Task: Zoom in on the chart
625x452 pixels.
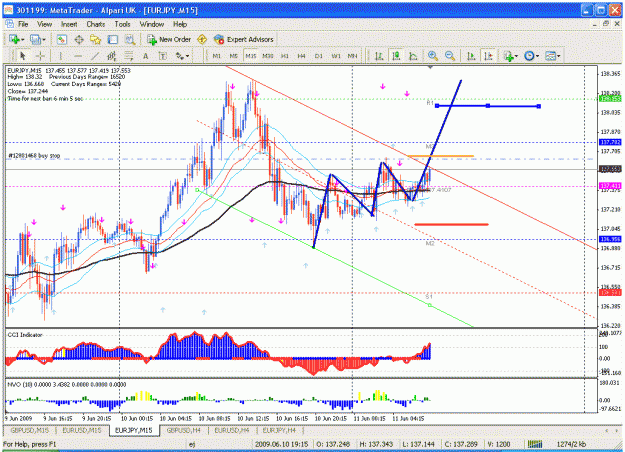Action: click(433, 56)
